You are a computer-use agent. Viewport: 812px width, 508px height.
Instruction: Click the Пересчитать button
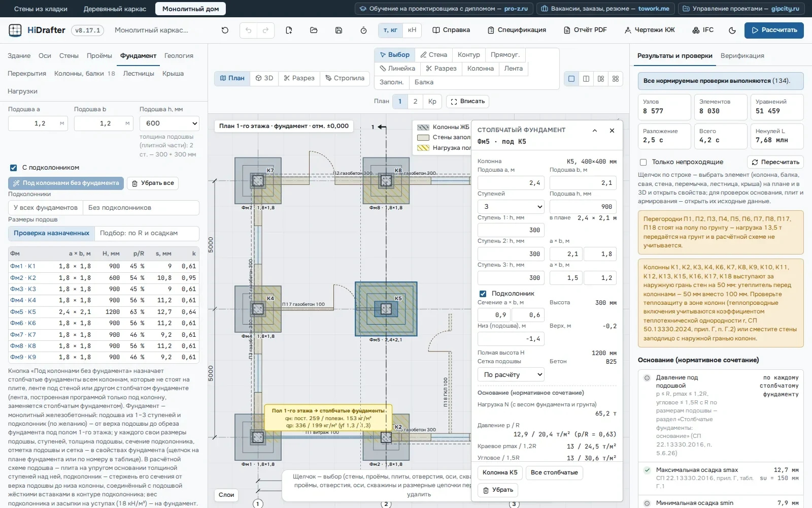(x=775, y=162)
